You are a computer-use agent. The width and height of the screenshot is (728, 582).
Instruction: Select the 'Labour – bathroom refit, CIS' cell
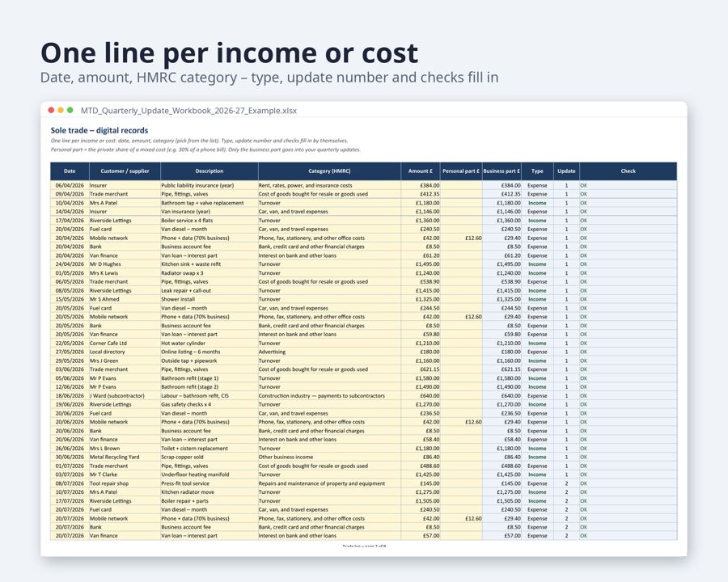[x=210, y=396]
